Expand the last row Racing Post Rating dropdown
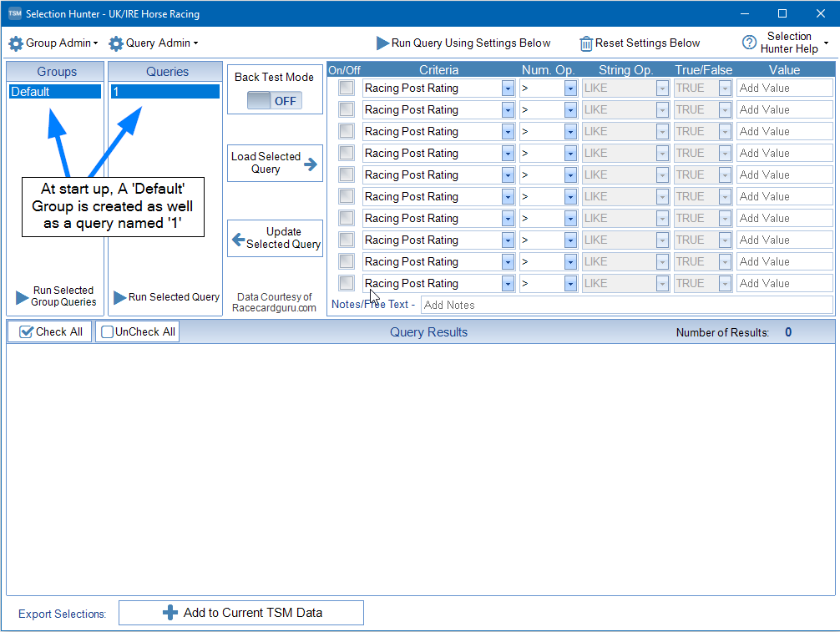This screenshot has height=632, width=840. pyautogui.click(x=508, y=284)
